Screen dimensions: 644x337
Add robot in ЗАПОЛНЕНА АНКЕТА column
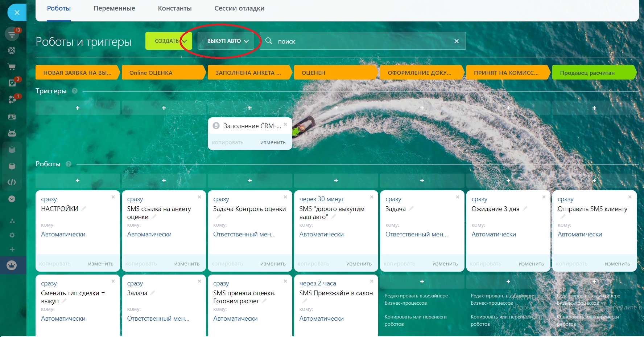250,180
